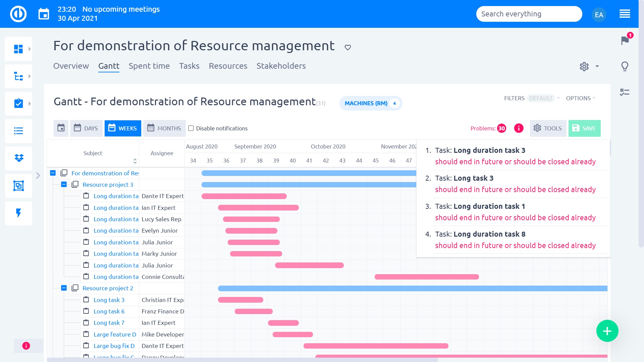Click the red info icon at bottom left
Screen dimensions: 644x362
click(x=26, y=346)
